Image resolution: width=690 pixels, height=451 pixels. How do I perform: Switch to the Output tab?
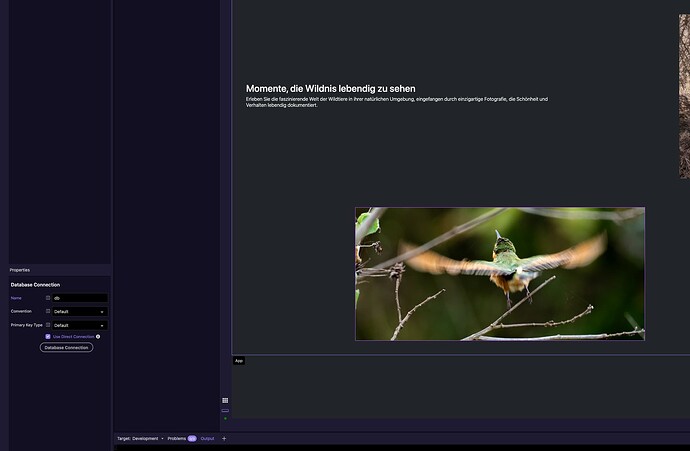point(207,438)
